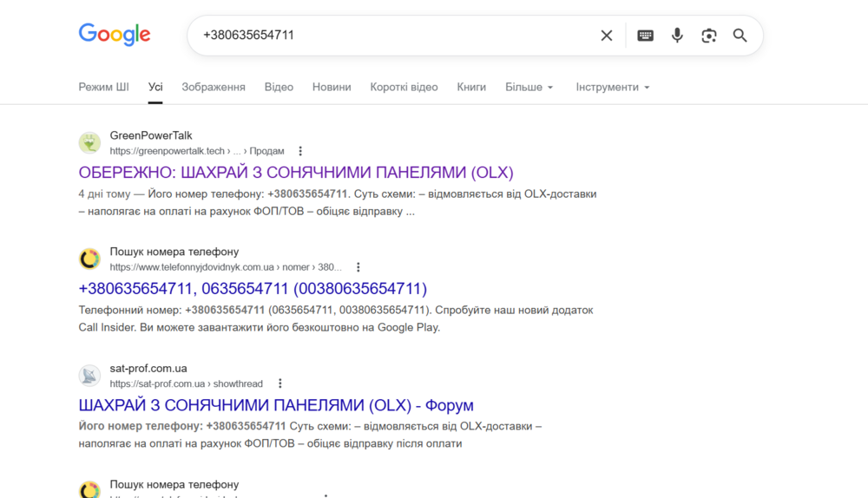Open sat-prof.com.ua result three-dot menu

point(280,383)
